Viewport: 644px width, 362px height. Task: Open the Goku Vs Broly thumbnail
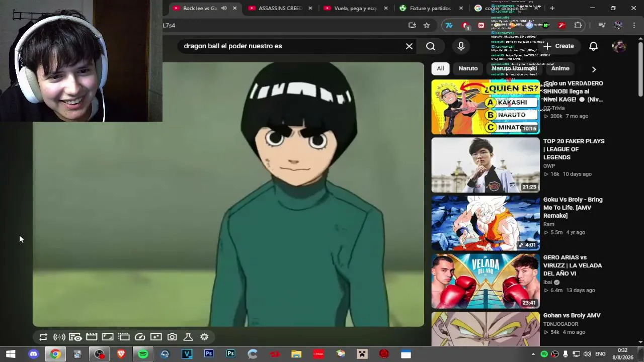point(486,223)
